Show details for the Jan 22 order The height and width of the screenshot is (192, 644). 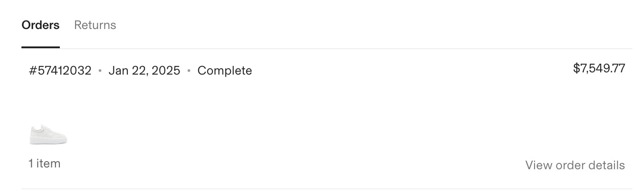(575, 165)
